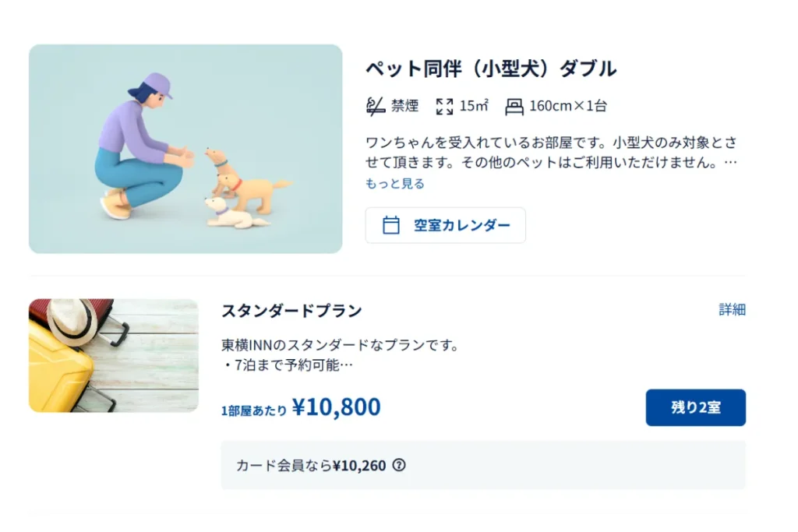Click the no-smoking icon
Image resolution: width=798 pixels, height=532 pixels.
376,106
